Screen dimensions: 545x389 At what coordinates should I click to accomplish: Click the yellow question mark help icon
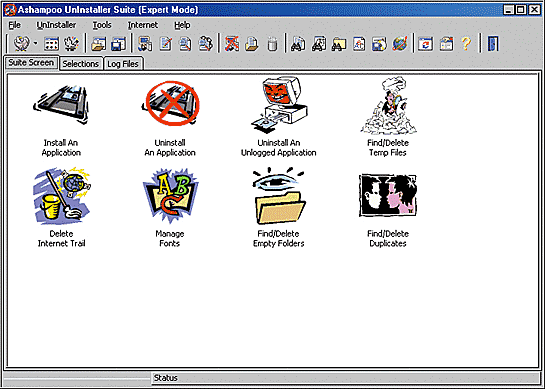(x=466, y=44)
